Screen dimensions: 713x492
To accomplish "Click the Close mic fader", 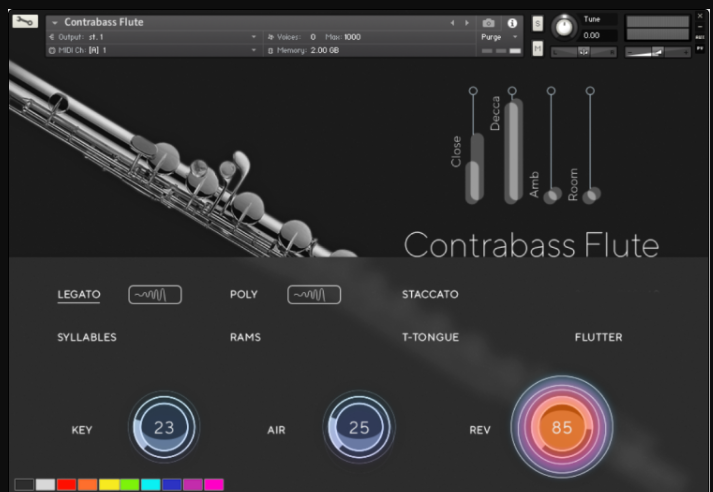I will 474,168.
